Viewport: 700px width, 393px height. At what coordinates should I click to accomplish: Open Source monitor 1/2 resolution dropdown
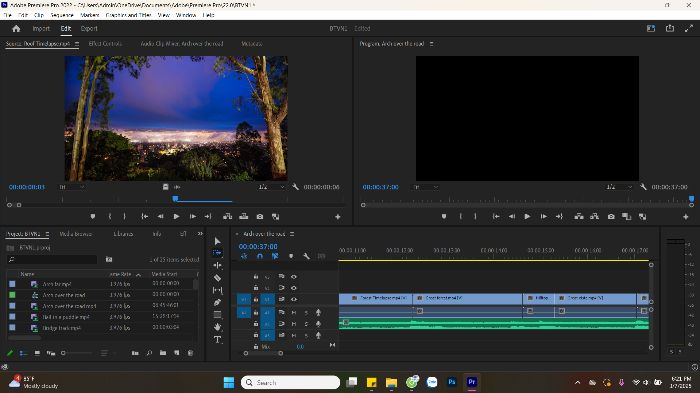(271, 187)
